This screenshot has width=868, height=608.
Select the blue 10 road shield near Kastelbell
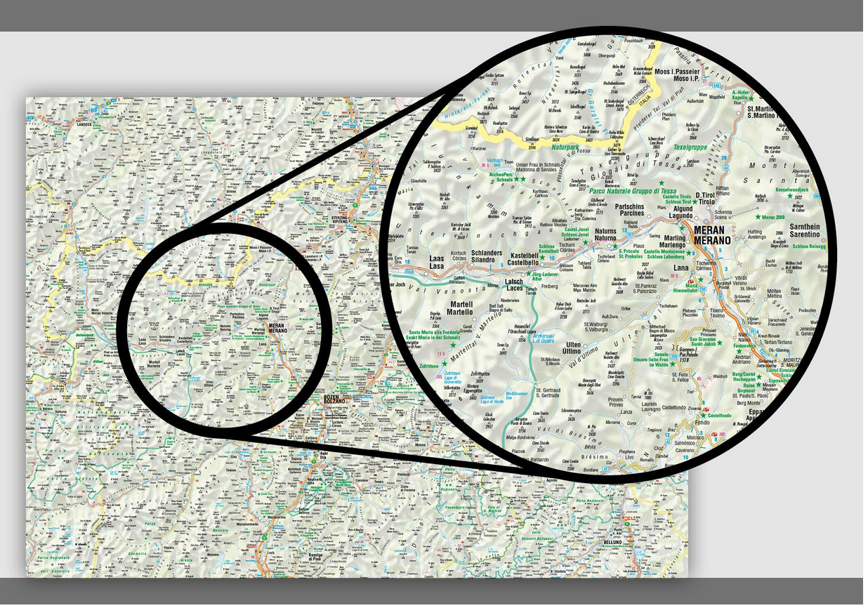pyautogui.click(x=551, y=258)
